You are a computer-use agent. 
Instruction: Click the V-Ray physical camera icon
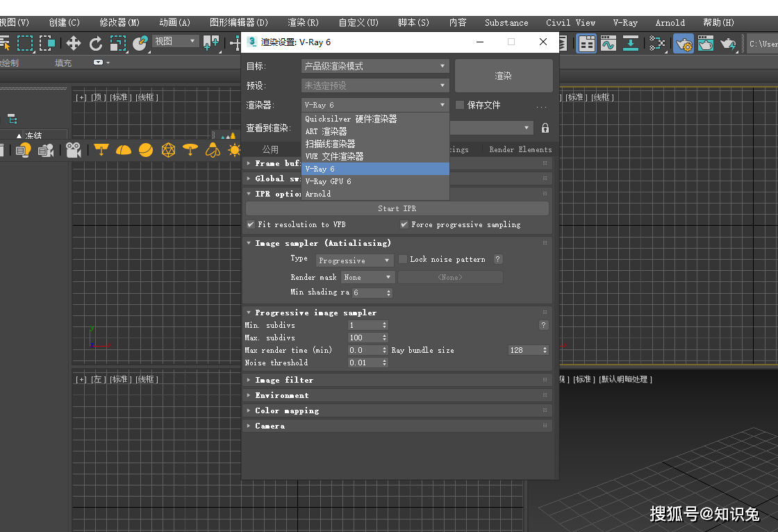tap(74, 150)
